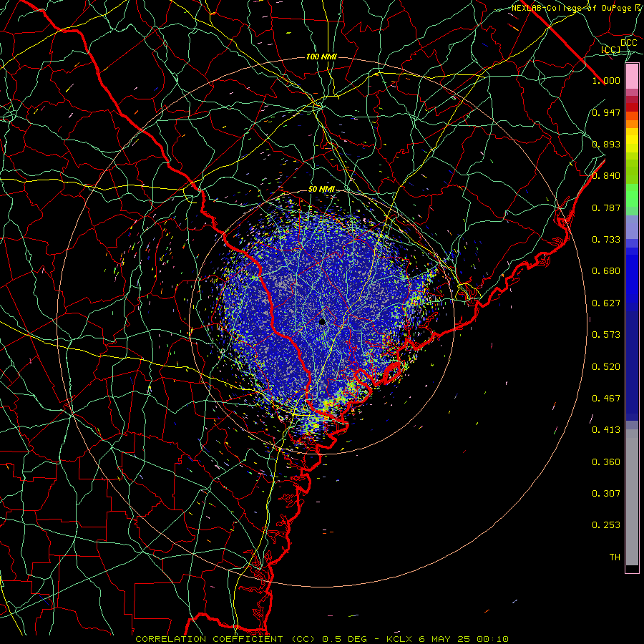Image resolution: width=644 pixels, height=644 pixels.
Task: Click the Correlation Coefficient KCLX caption at the bottom
Action: click(x=322, y=639)
